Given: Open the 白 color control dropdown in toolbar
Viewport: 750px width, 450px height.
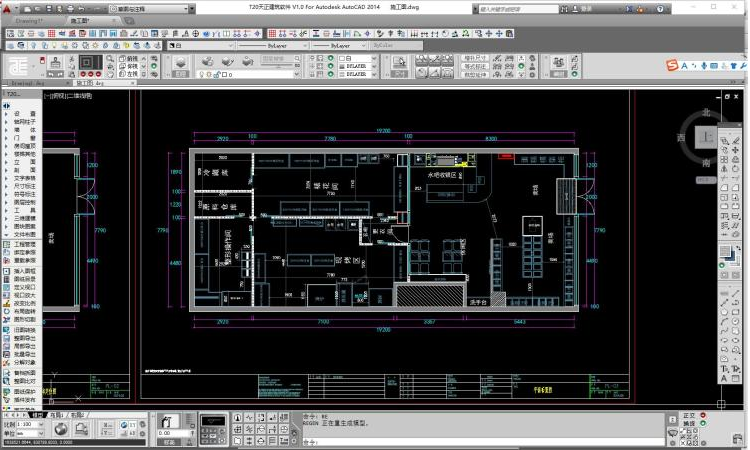Looking at the screenshot, I should tap(201, 45).
